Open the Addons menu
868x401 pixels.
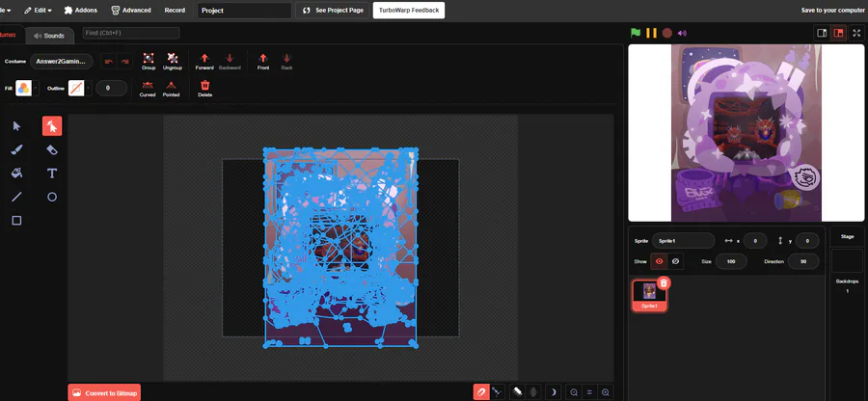(x=81, y=10)
